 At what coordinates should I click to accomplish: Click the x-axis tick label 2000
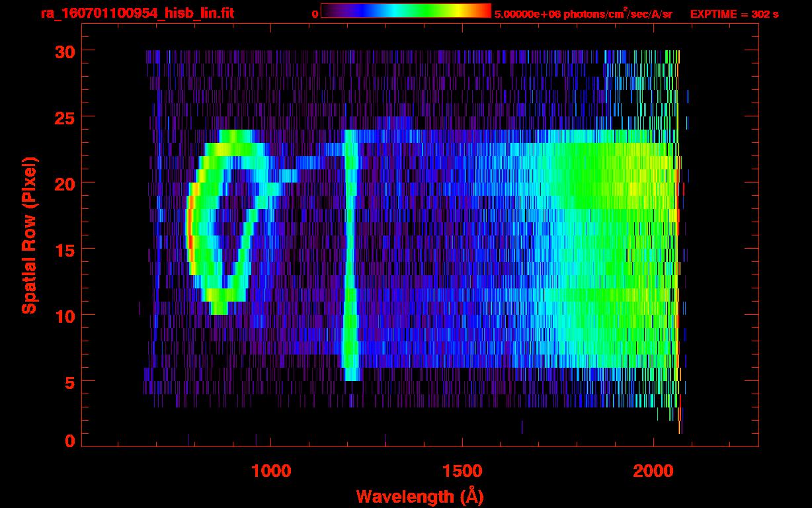pos(653,471)
